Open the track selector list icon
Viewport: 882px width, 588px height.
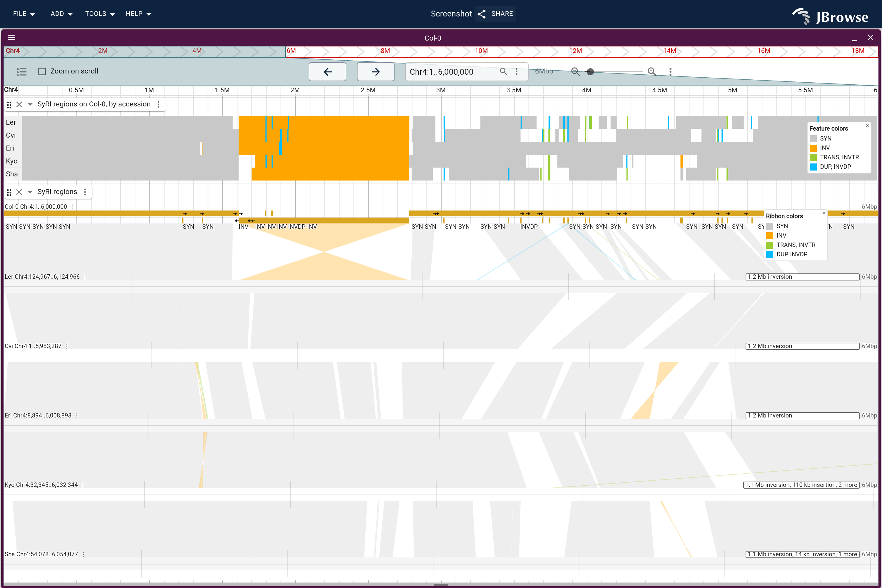coord(22,72)
